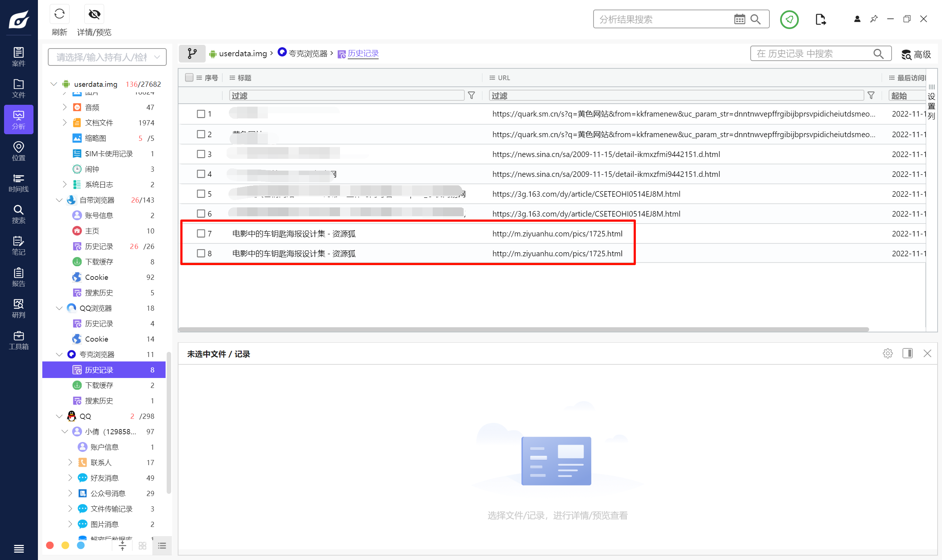Open the 位置 sidebar section
The height and width of the screenshot is (560, 942).
click(18, 151)
